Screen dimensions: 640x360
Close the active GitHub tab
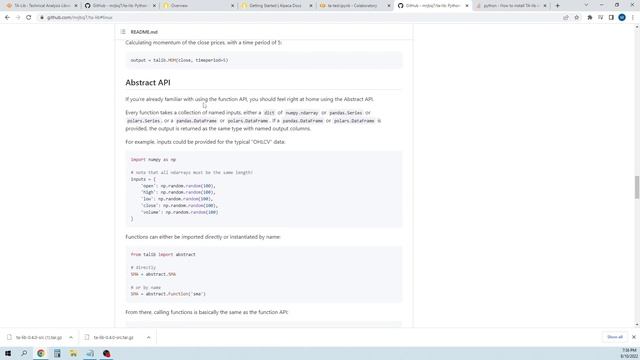tap(467, 6)
